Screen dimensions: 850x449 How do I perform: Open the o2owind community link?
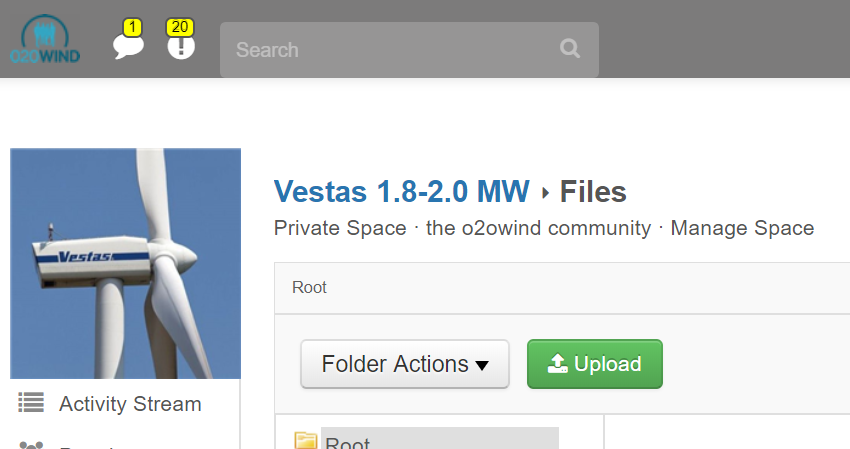pos(538,228)
